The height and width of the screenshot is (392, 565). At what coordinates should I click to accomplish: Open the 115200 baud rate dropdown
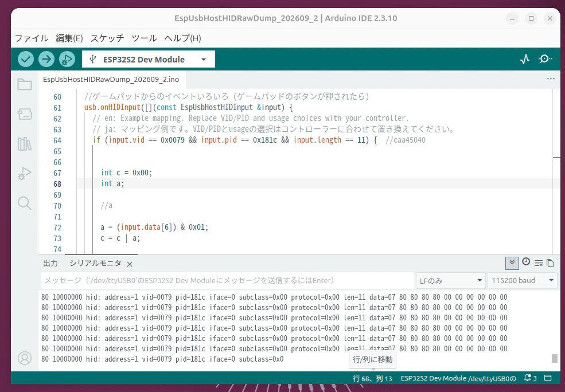tap(522, 280)
